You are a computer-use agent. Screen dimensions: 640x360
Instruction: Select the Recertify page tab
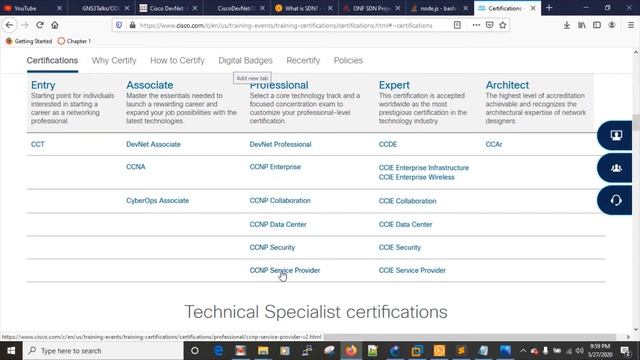(303, 60)
